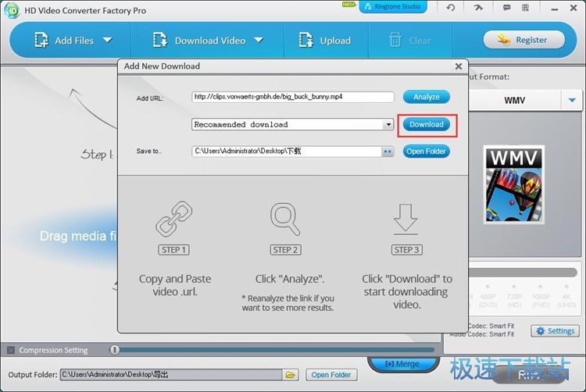Screen dimensions: 586x392
Task: Open Ringtone Studio
Action: (x=393, y=7)
